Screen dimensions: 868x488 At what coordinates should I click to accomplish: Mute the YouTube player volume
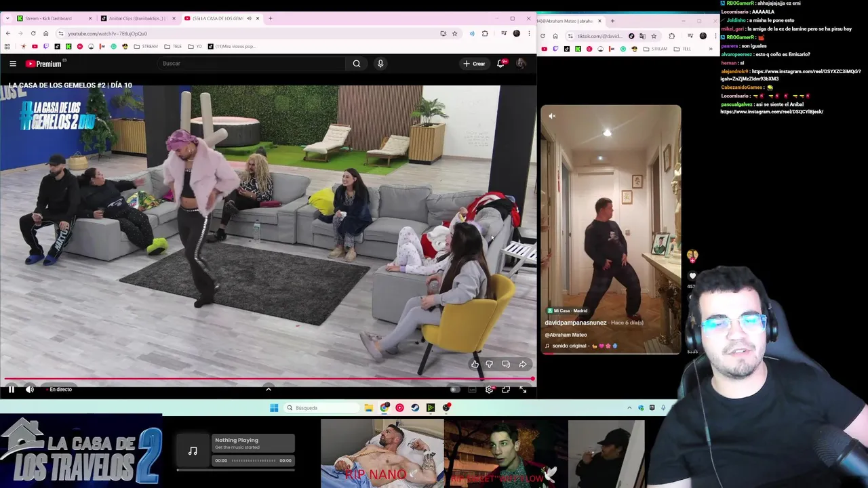(x=30, y=389)
